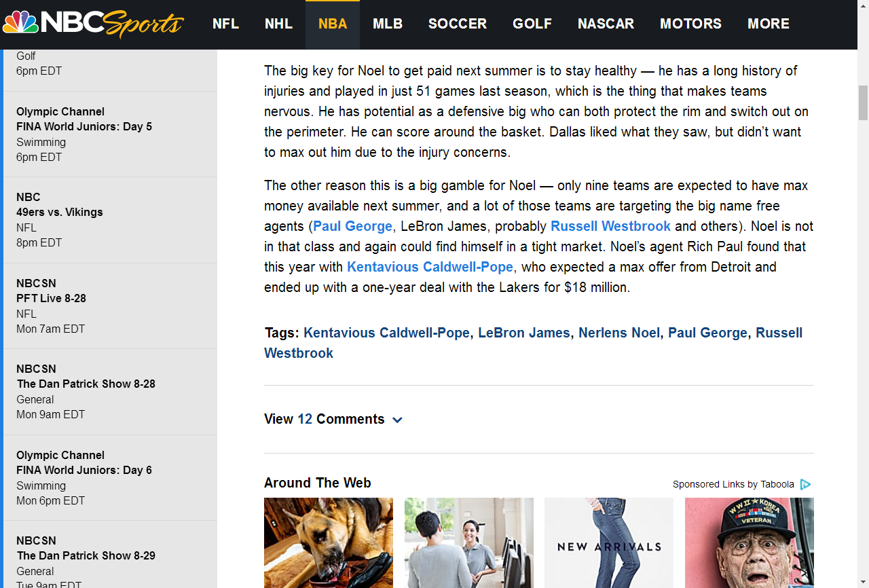Open the Kentavious Caldwell-Pope article link
The image size is (869, 588).
[430, 267]
